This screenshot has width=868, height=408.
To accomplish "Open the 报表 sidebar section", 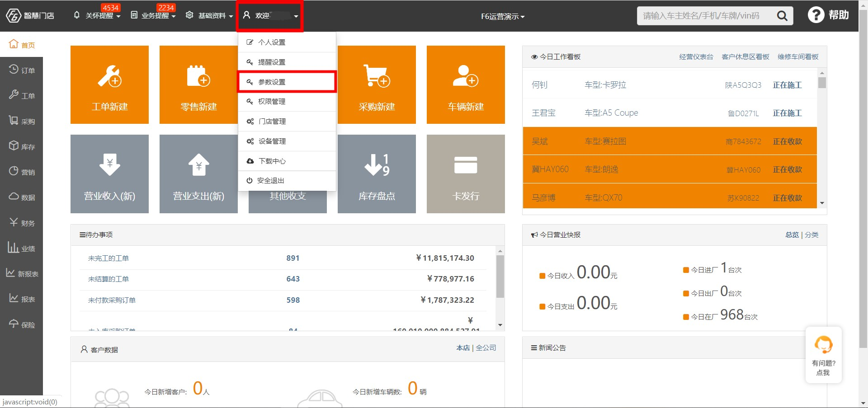I will click(21, 298).
